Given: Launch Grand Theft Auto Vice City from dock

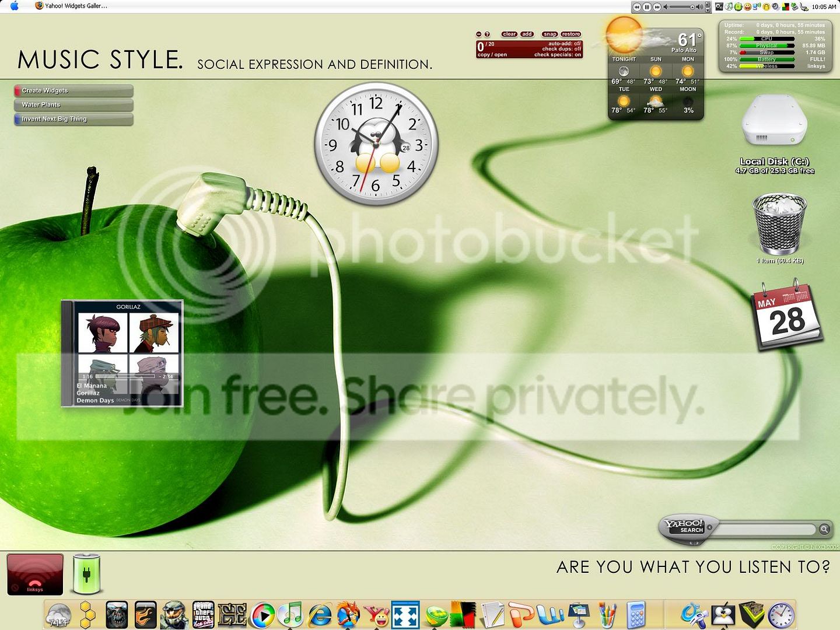Looking at the screenshot, I should (x=204, y=615).
